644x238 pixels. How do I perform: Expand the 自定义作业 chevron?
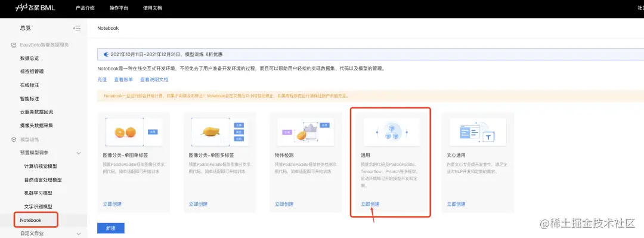click(79, 233)
